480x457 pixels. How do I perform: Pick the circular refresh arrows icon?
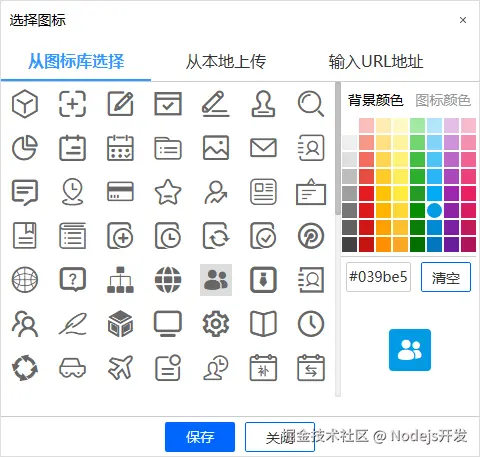pyautogui.click(x=25, y=368)
